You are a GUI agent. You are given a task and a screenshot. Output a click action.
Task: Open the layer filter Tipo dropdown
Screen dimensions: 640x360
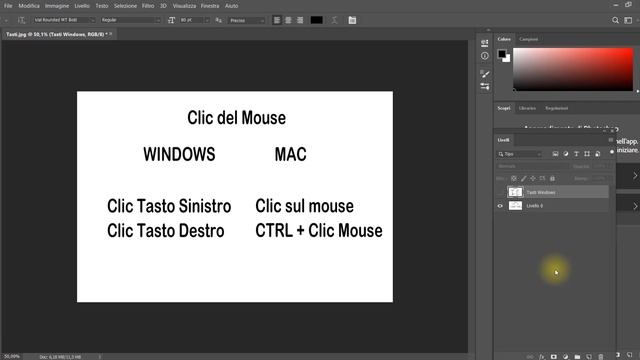tap(520, 154)
